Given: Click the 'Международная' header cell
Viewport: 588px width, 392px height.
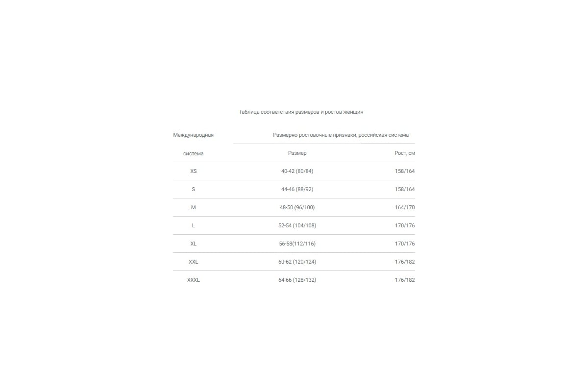Looking at the screenshot, I should click(193, 135).
